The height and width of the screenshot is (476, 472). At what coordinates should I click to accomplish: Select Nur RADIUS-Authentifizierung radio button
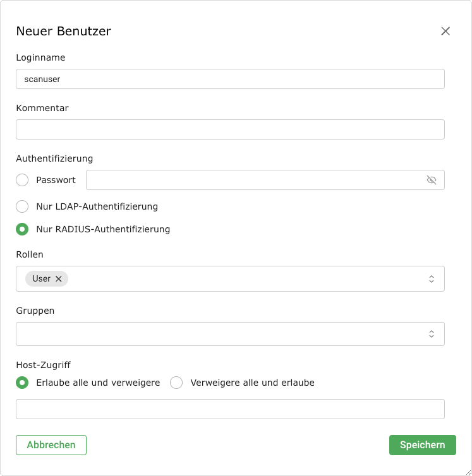pos(22,229)
